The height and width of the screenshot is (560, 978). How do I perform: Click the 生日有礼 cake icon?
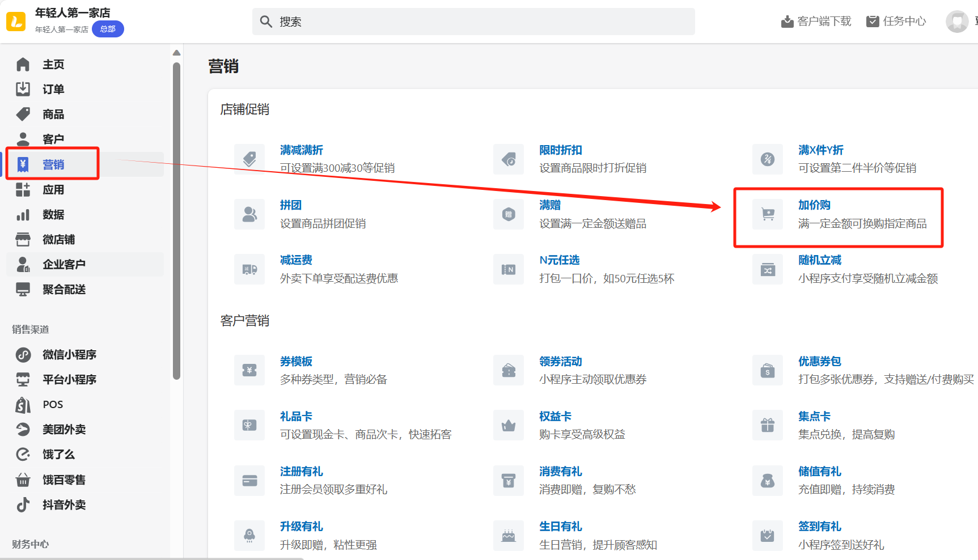click(x=509, y=536)
